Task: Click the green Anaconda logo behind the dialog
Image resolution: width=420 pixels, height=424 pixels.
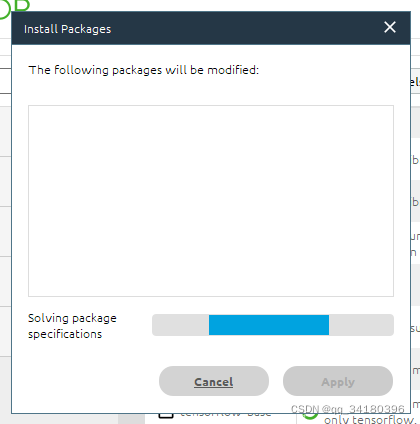Action: (14, 7)
